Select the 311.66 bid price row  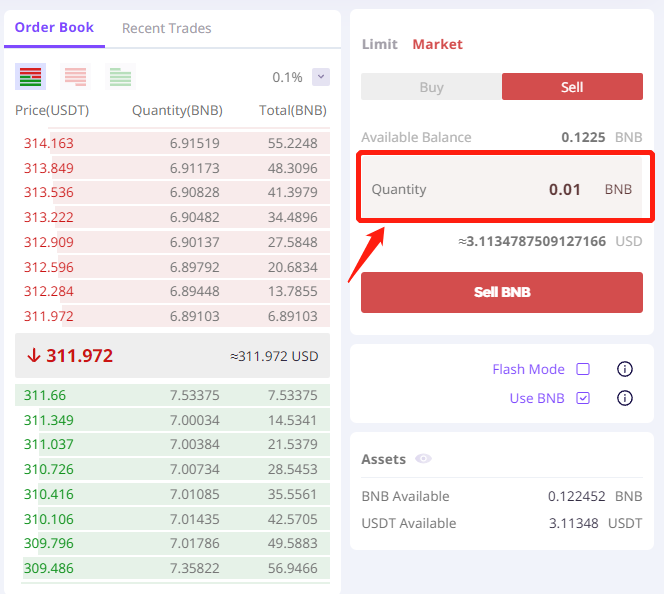tap(172, 395)
